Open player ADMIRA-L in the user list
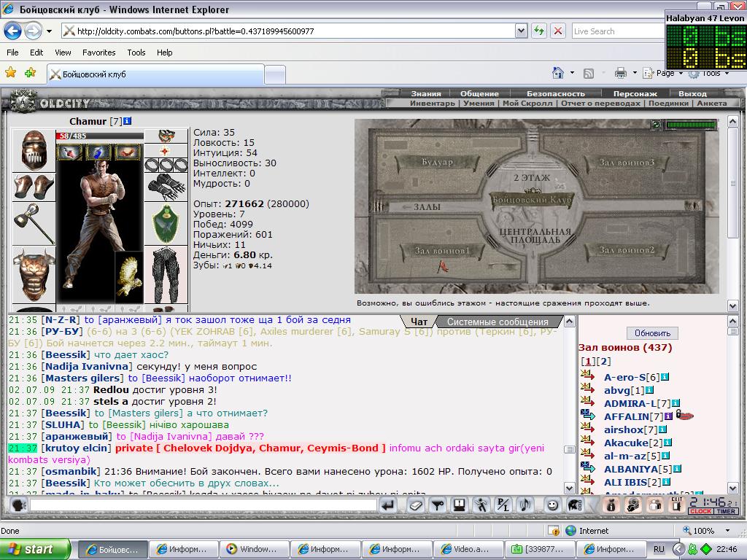The image size is (747, 560). click(630, 403)
